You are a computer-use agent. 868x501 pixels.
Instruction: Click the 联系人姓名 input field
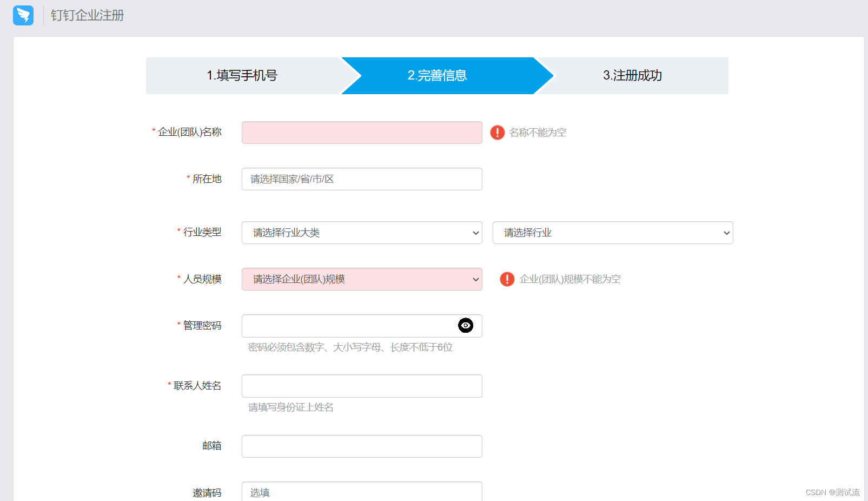(362, 386)
